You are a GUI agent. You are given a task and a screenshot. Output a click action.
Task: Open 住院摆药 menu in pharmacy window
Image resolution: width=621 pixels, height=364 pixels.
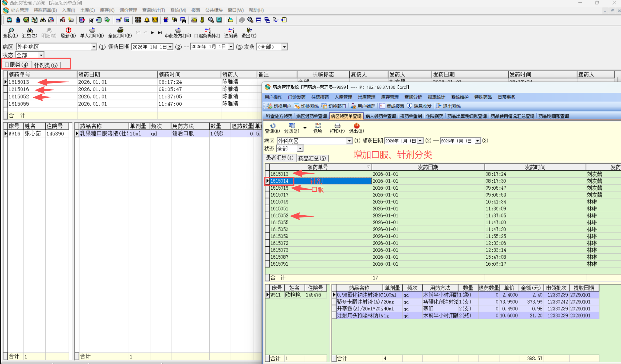pos(320,97)
